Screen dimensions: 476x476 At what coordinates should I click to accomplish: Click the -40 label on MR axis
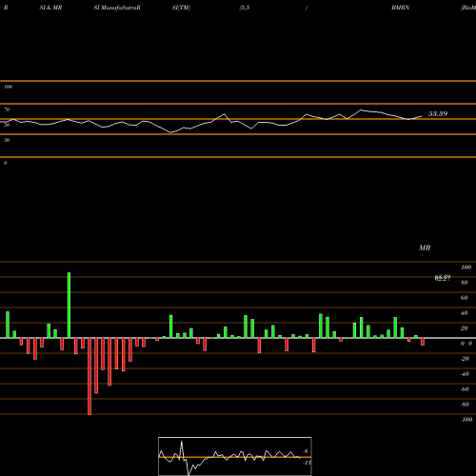[x=465, y=374]
